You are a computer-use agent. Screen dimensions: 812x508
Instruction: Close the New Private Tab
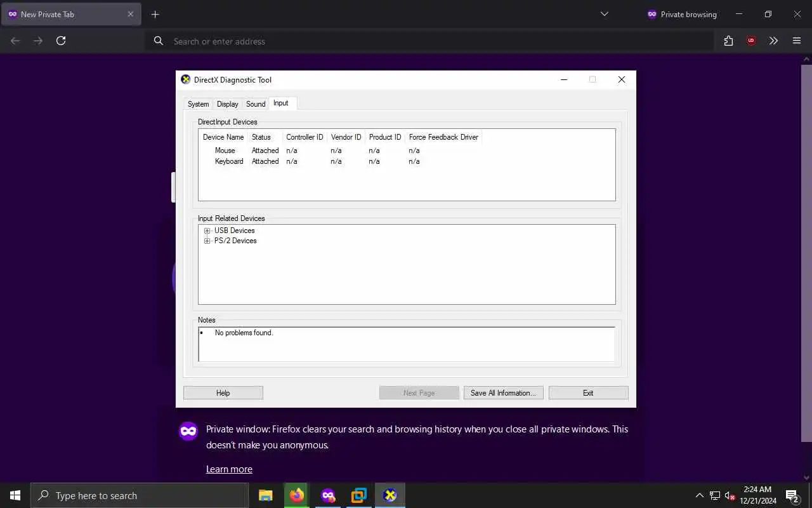131,15
